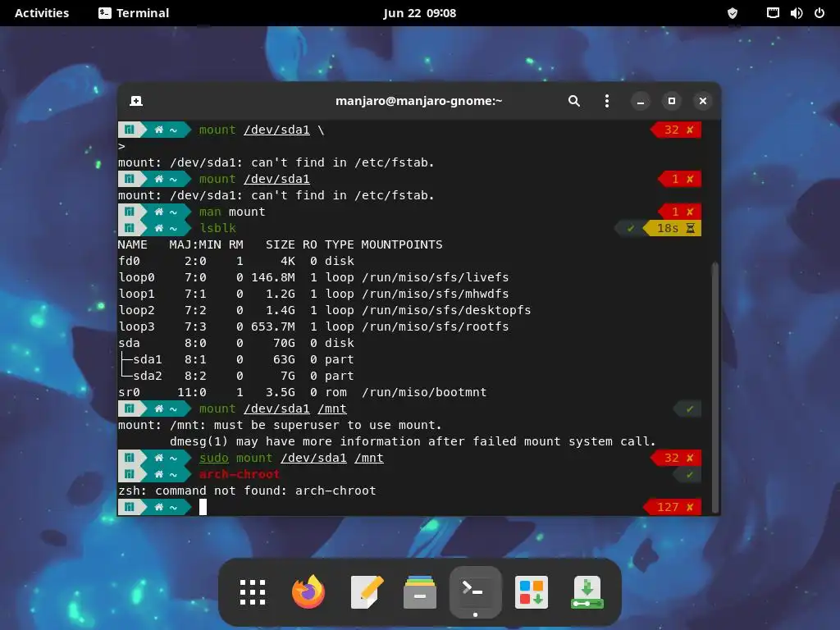Click the 127 error exit code badge
Screen dimensions: 840x630
coord(673,507)
